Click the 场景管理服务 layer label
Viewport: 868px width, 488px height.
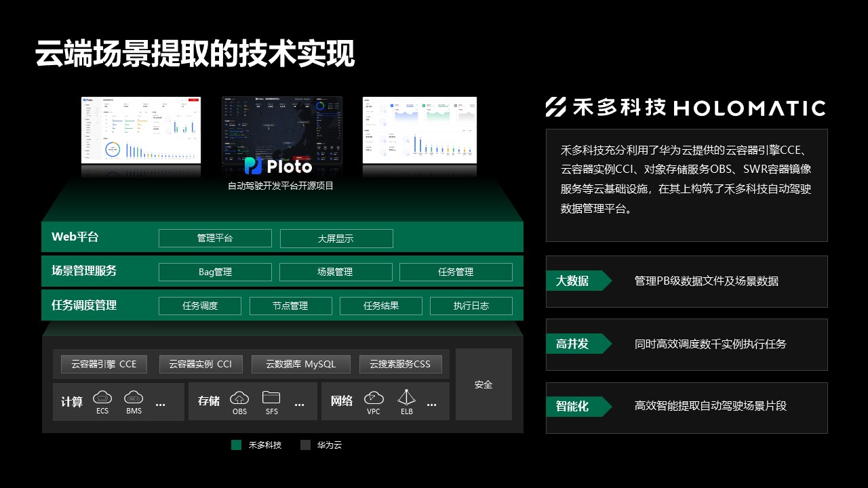pos(84,270)
